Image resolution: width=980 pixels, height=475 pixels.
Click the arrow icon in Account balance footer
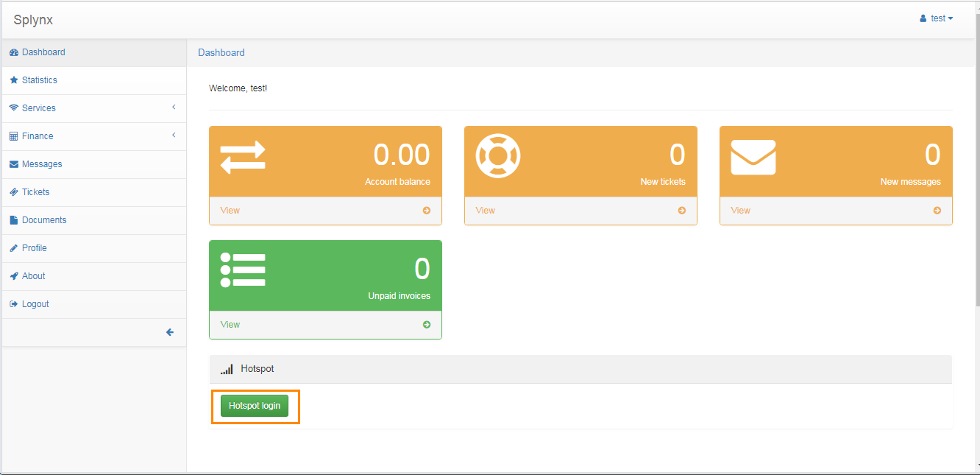[427, 211]
